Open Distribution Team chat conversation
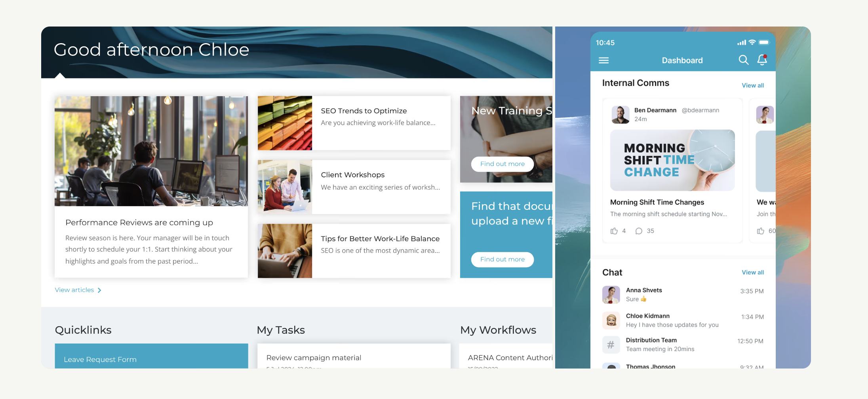Viewport: 868px width, 399px height. 683,345
